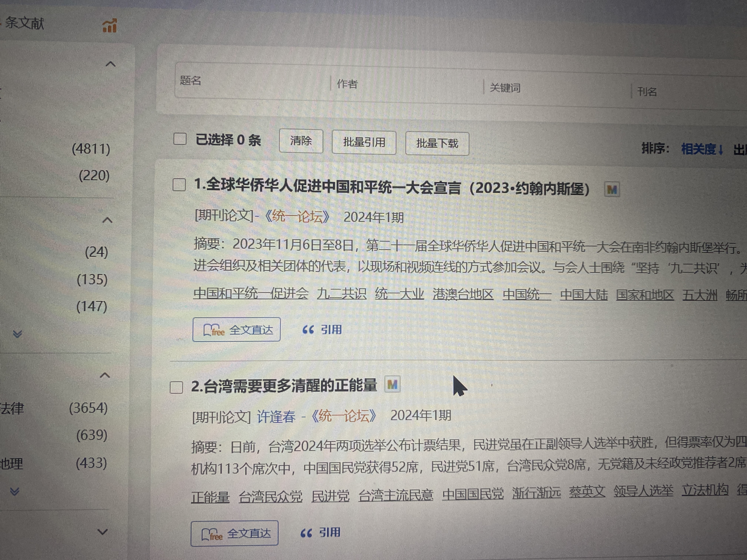This screenshot has height=560, width=747.
Task: Expand more options under count (147)
Action: point(17,334)
